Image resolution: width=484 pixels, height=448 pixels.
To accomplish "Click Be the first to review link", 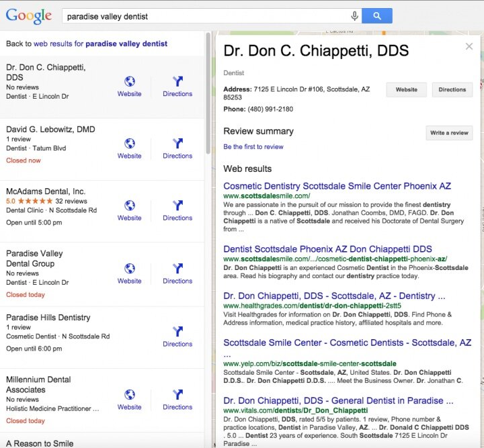I will [x=253, y=147].
